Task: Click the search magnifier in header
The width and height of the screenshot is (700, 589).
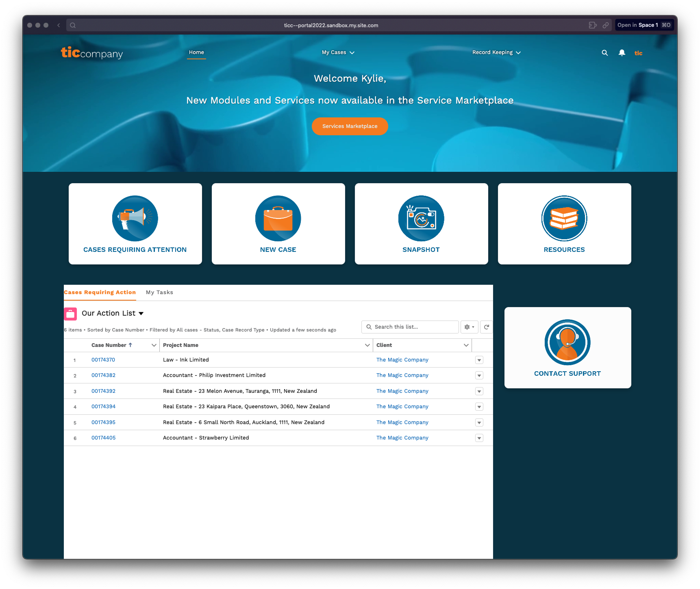Action: coord(605,53)
